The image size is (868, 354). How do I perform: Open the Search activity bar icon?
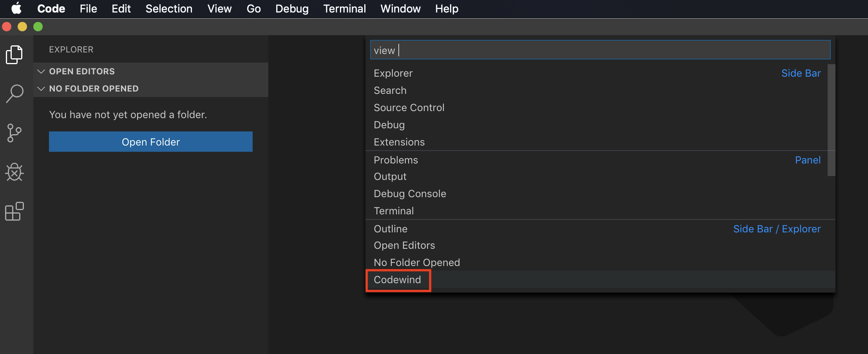pos(14,94)
